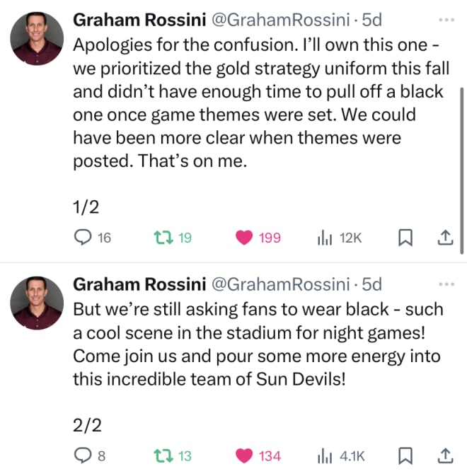Image resolution: width=467 pixels, height=476 pixels.
Task: Bookmark the 2/2 tweet
Action: (405, 456)
